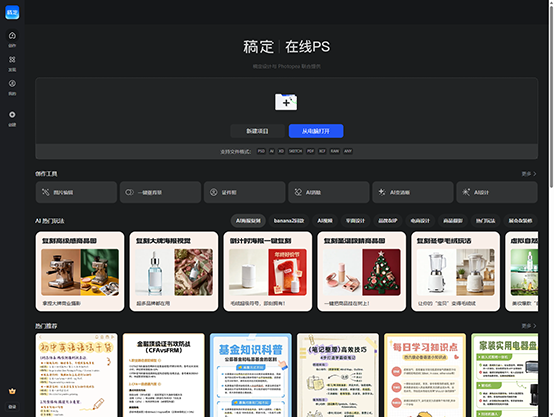The height and width of the screenshot is (417, 554).
Task: Open the coffee machine product-image card
Action: (80, 271)
